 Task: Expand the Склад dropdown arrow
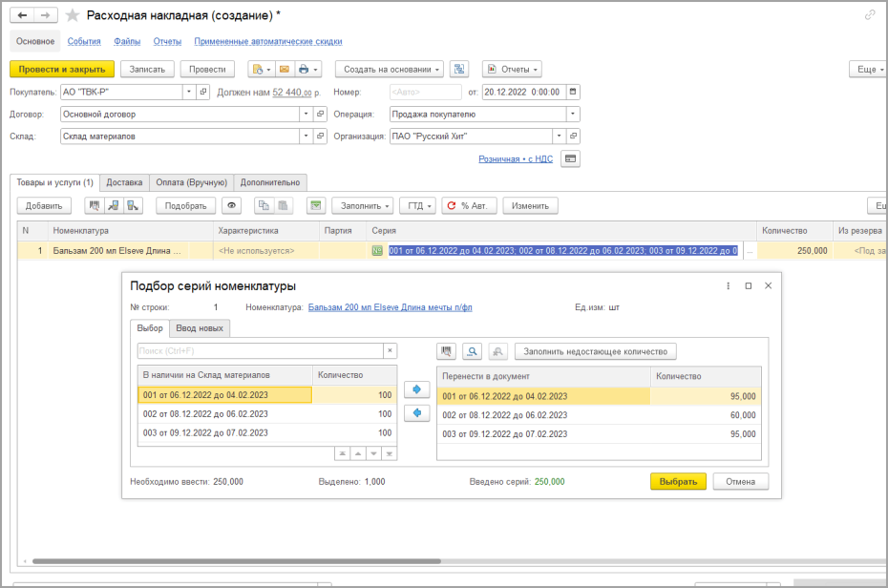306,136
